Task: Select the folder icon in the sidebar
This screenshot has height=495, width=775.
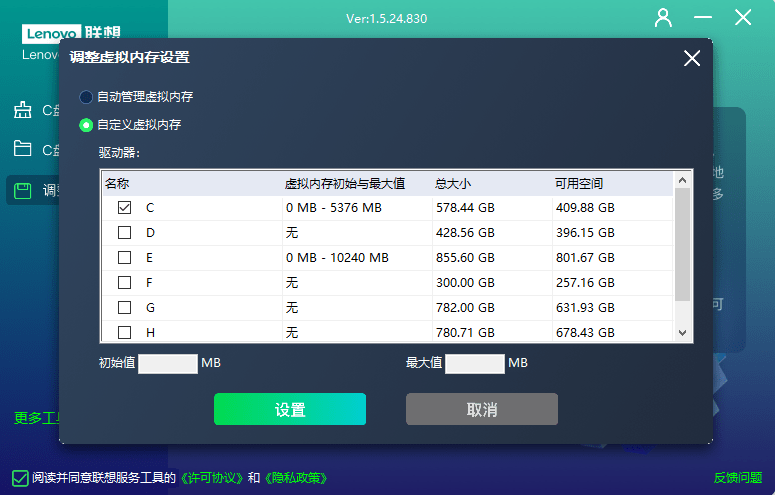Action: pyautogui.click(x=22, y=150)
